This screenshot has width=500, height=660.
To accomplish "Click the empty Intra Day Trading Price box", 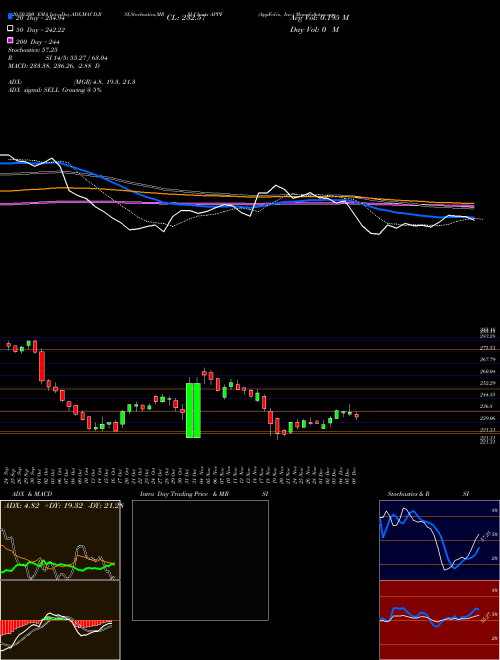I will (200, 560).
